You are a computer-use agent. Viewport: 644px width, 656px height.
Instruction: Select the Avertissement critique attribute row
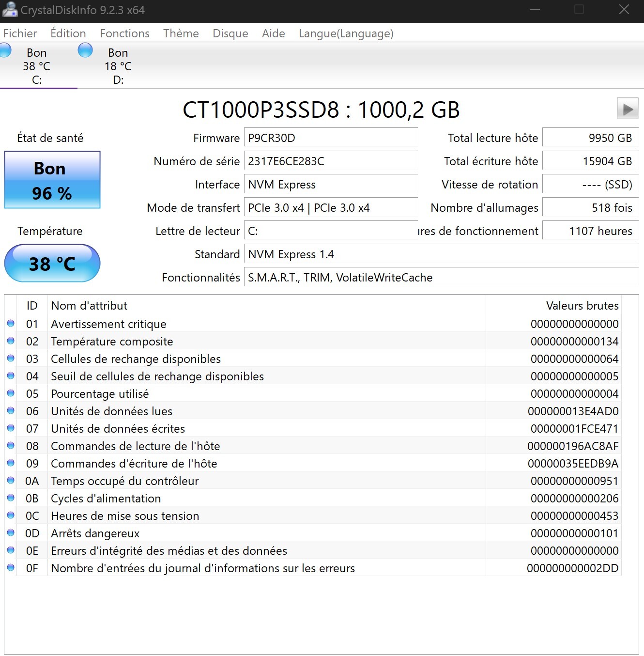[x=313, y=324]
